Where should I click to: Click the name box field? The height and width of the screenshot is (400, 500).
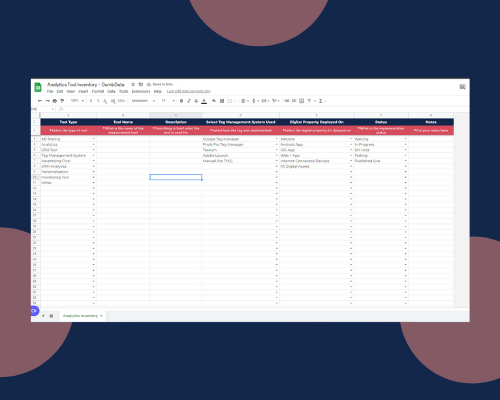point(42,109)
